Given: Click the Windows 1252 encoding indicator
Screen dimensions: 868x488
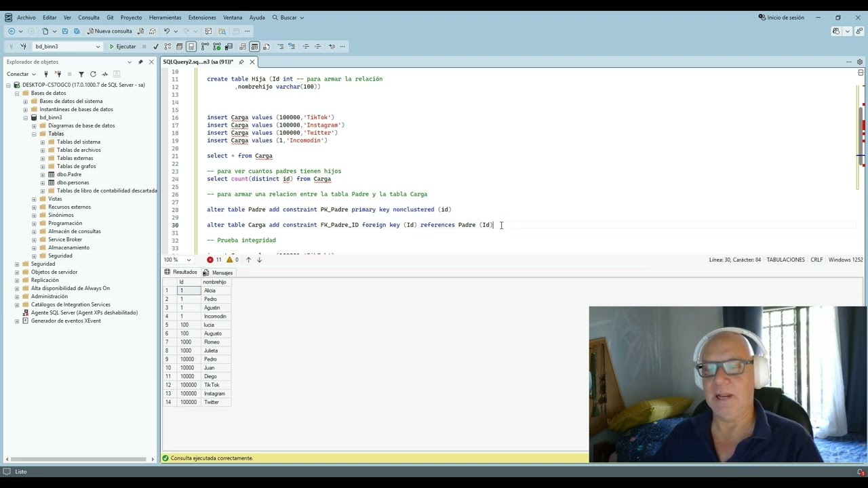Looking at the screenshot, I should (846, 260).
